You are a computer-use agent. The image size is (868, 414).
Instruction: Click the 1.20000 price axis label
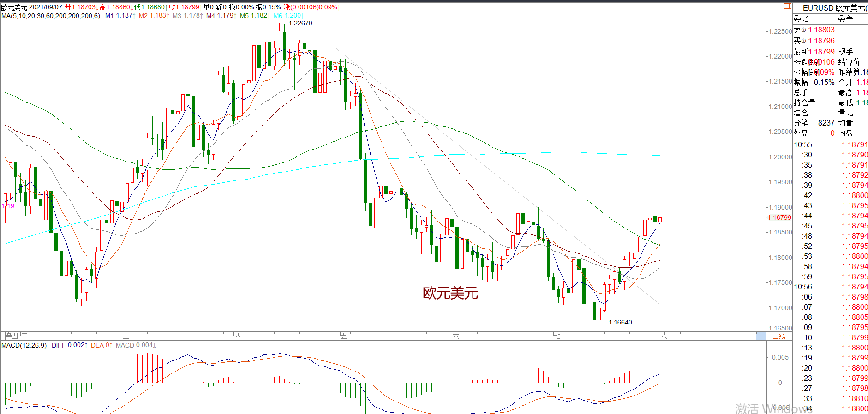[780, 157]
